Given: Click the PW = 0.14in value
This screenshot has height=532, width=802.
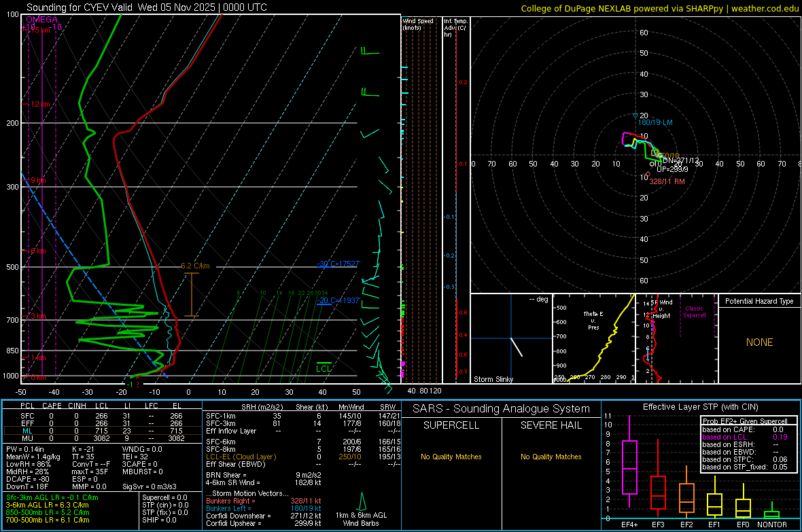Looking at the screenshot, I should point(24,449).
